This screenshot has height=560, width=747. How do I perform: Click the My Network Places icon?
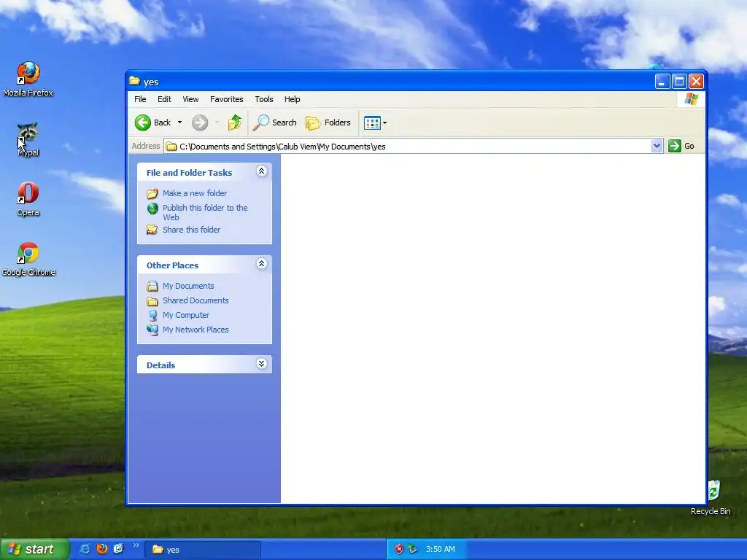coord(152,330)
